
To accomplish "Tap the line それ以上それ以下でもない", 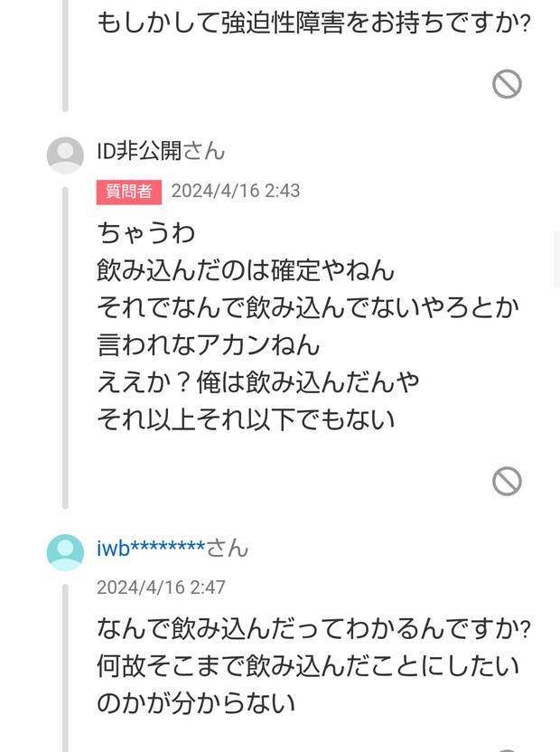I will (x=246, y=419).
